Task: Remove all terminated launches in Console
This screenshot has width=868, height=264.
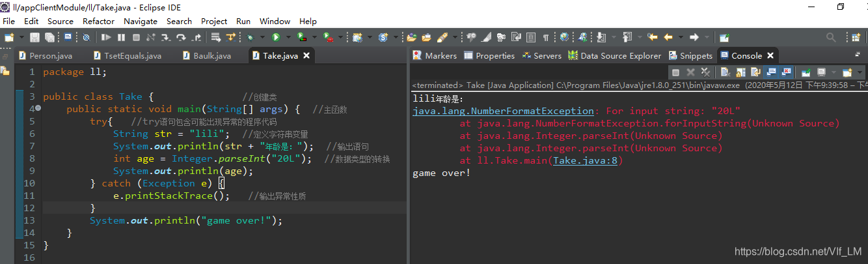Action: pos(705,72)
